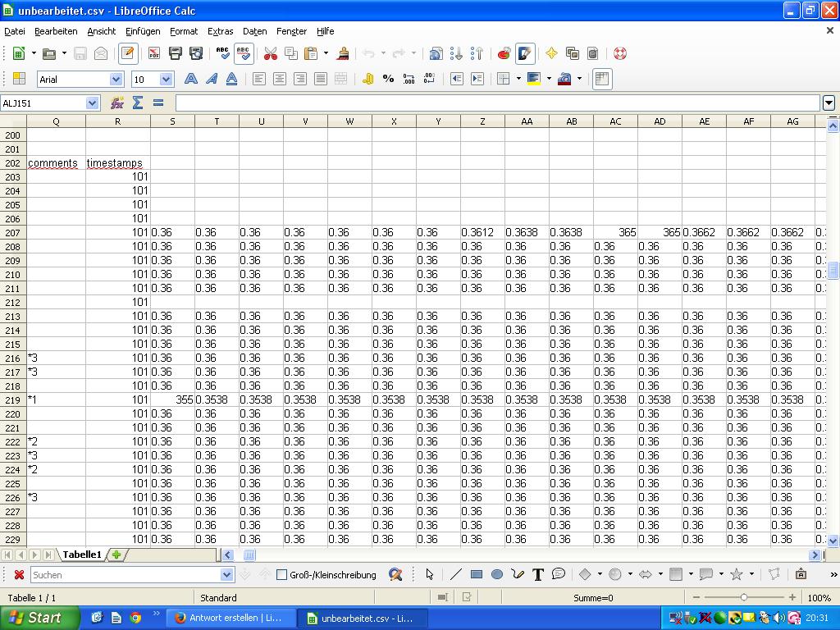Close the search toolbar
The height and width of the screenshot is (630, 840).
tap(19, 575)
